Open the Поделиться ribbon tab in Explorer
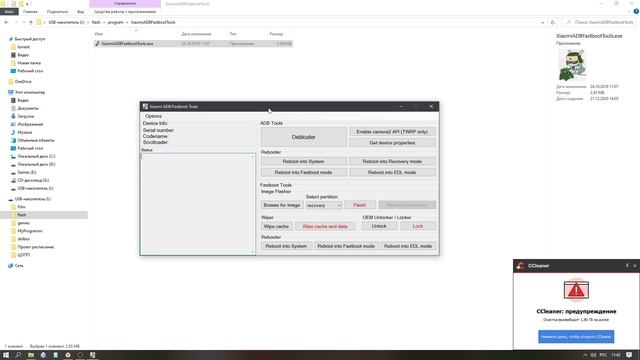This screenshot has width=640, height=360. coord(57,12)
